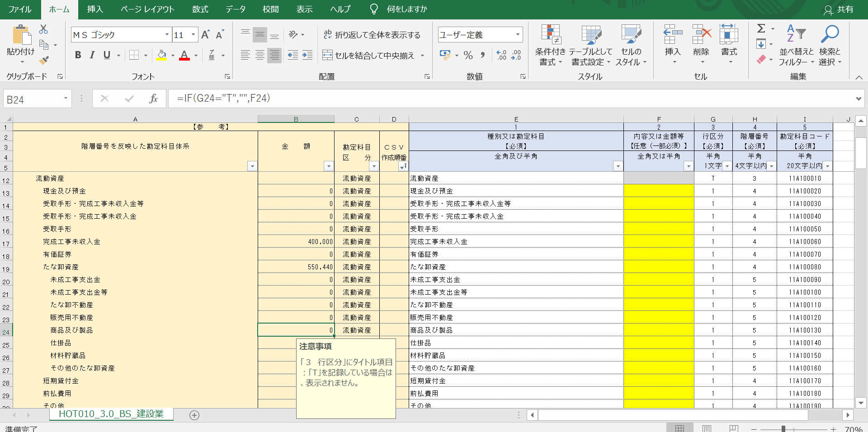The width and height of the screenshot is (868, 432).
Task: Toggle middle vertical alignment
Action: [260, 34]
